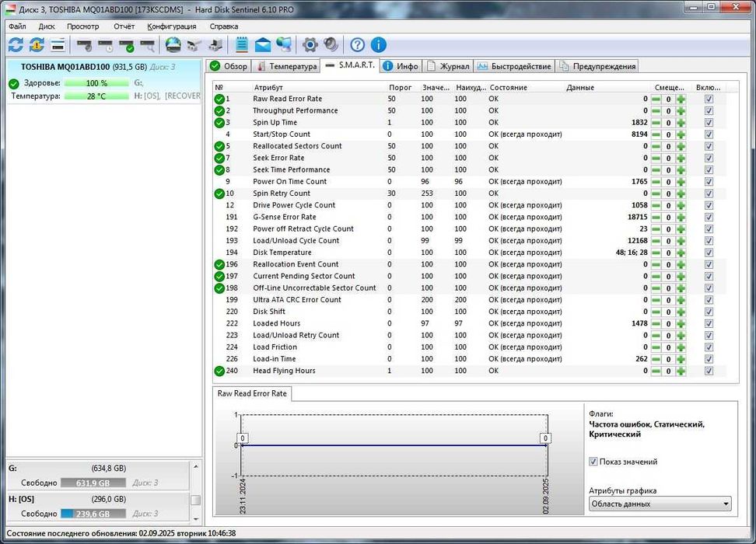Toggle the G-Sense Error Rate enable checkbox
Image resolution: width=756 pixels, height=544 pixels.
709,217
